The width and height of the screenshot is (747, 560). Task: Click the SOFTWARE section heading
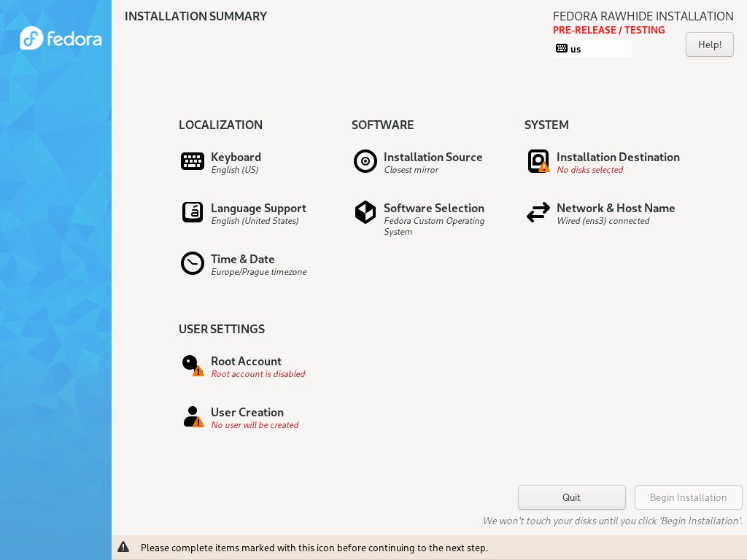click(382, 125)
